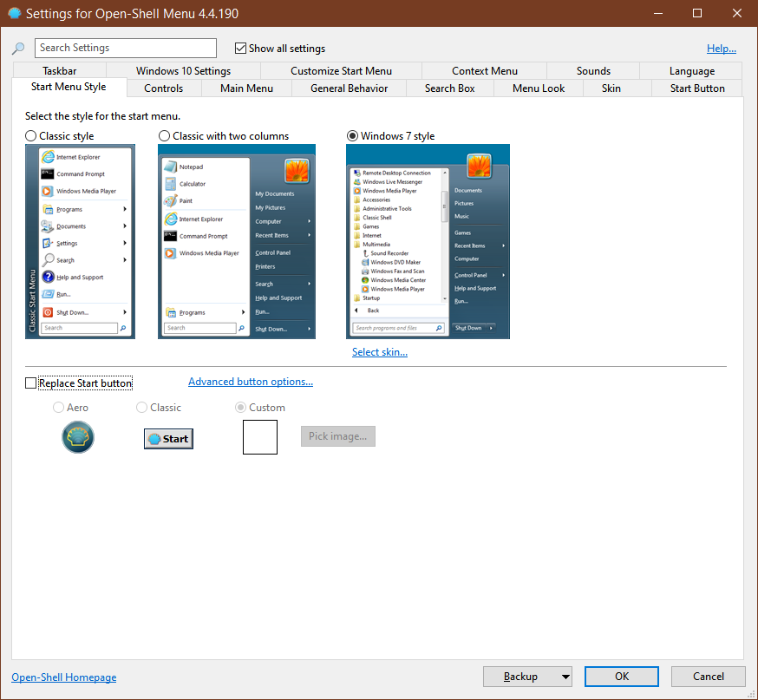Click the Windows 7 style preview image

[428, 242]
